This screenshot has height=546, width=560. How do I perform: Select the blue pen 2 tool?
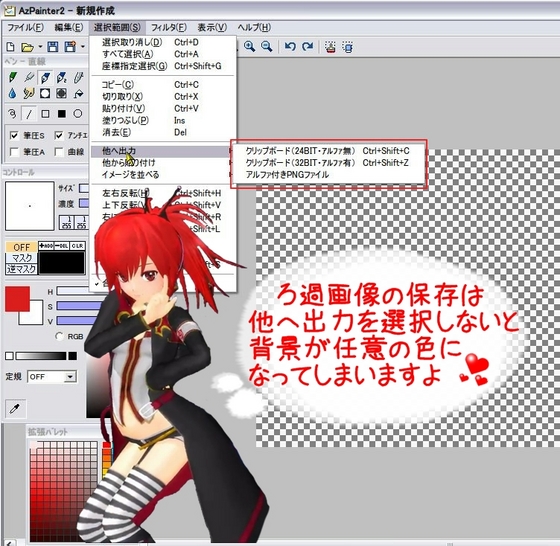(61, 77)
